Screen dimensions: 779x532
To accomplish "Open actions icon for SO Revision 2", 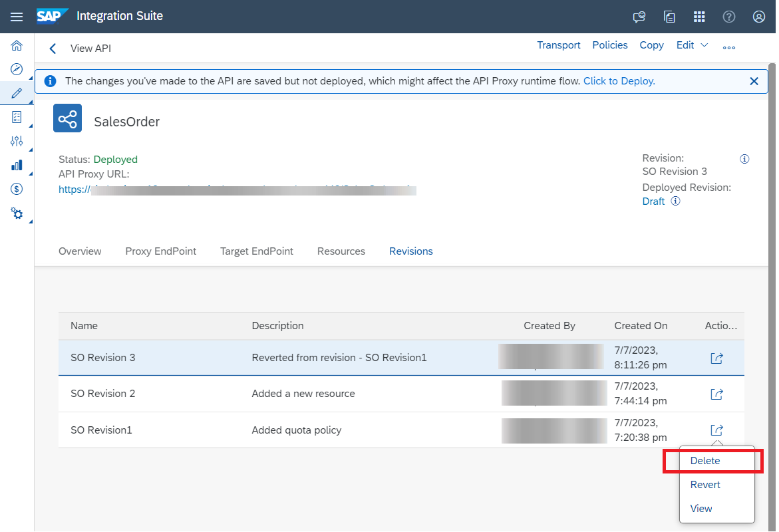I will [716, 394].
